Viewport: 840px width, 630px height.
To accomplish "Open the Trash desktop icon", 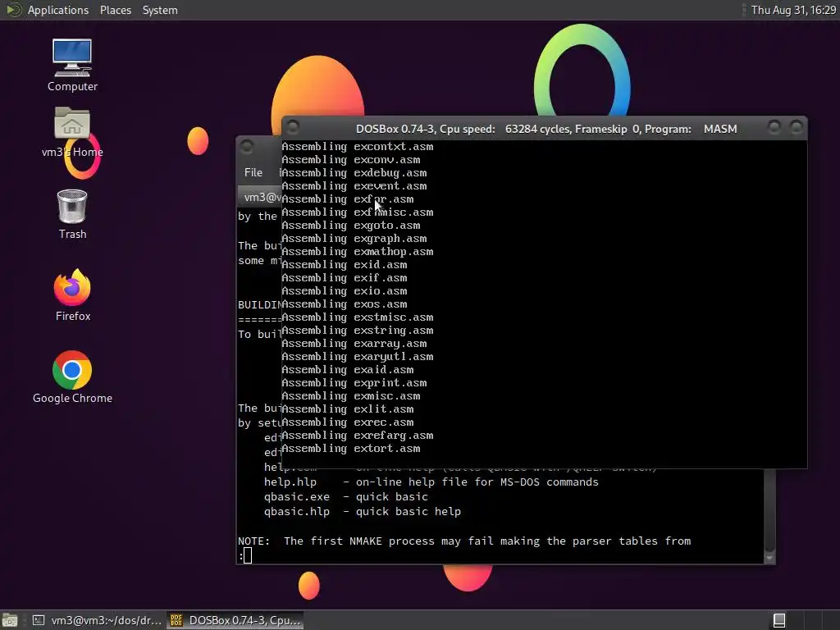I will [72, 214].
